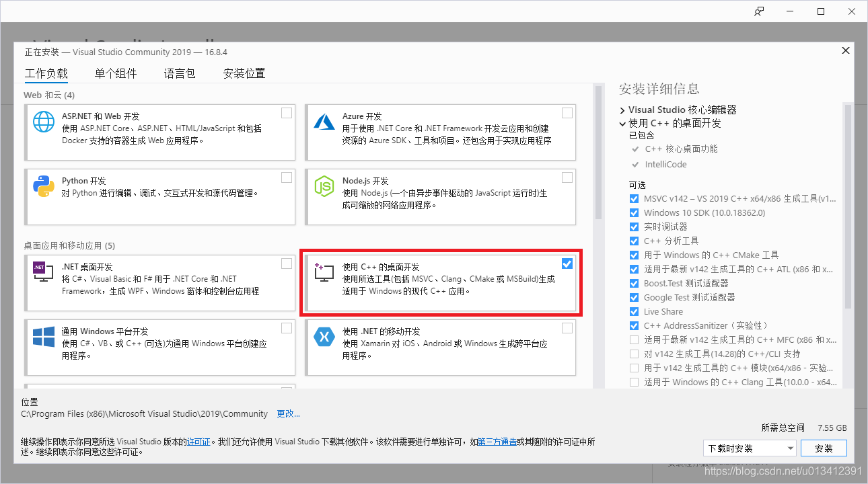
Task: Click the 安装详细信息 panel heading
Action: [659, 89]
